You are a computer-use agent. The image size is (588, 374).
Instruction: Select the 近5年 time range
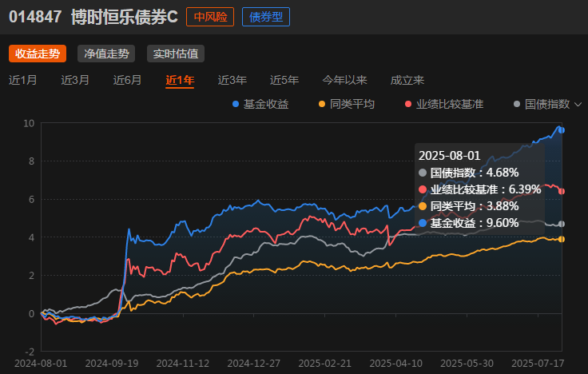point(284,80)
